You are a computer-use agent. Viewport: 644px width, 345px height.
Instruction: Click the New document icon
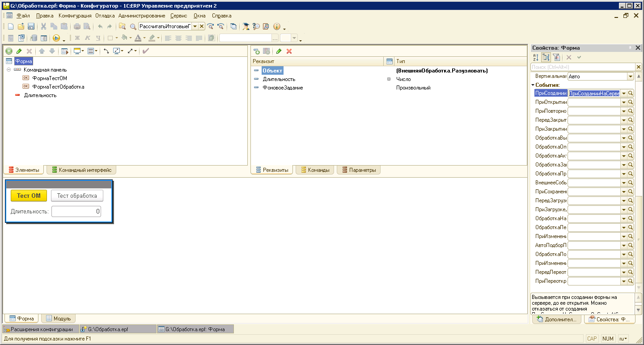coord(11,26)
